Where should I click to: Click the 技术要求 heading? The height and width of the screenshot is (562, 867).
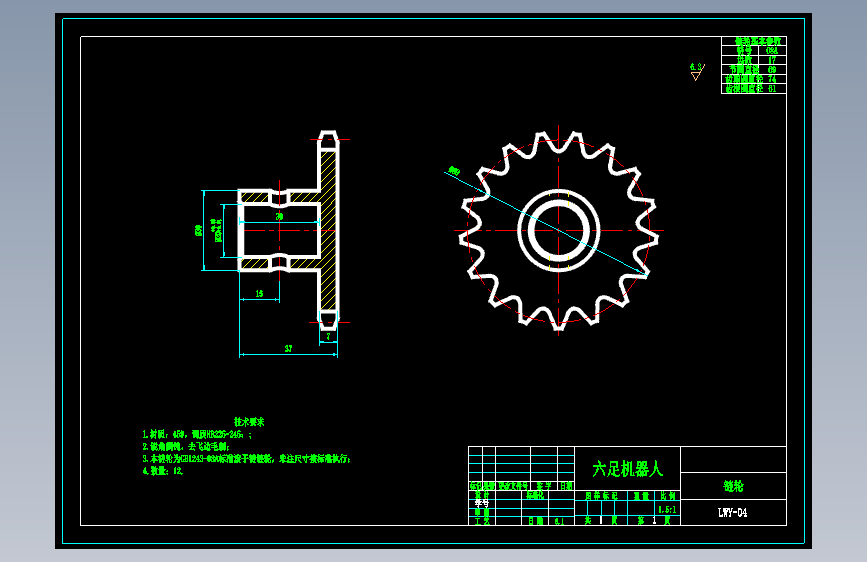coord(249,422)
